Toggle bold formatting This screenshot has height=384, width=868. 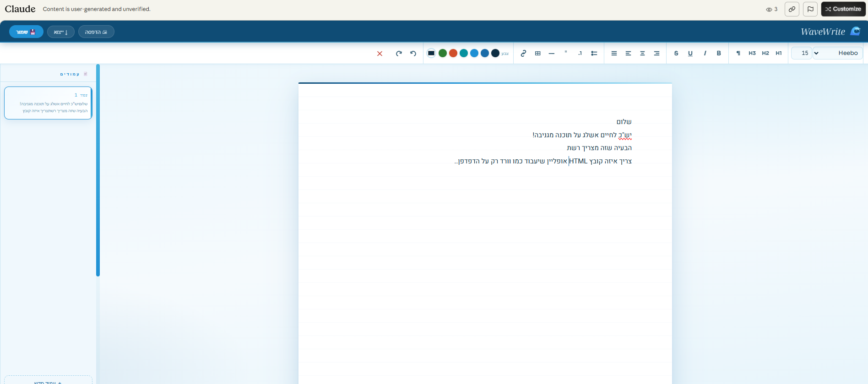coord(719,53)
